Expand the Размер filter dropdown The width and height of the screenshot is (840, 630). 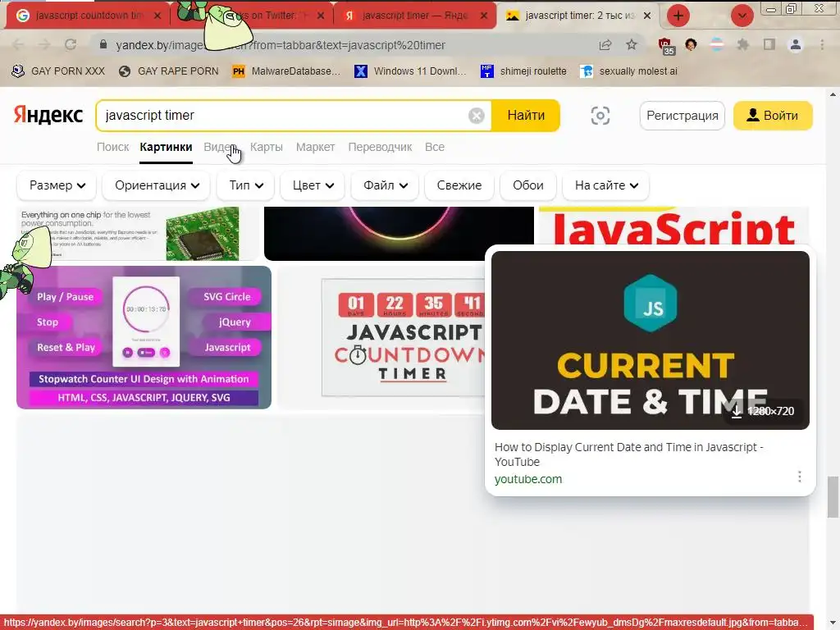pyautogui.click(x=57, y=185)
